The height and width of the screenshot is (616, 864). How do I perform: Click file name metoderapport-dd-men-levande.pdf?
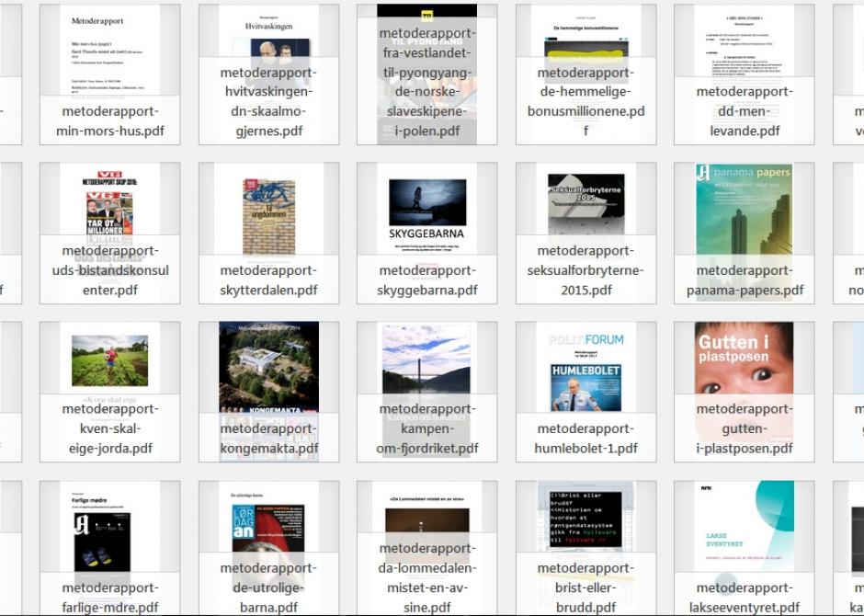pos(745,111)
